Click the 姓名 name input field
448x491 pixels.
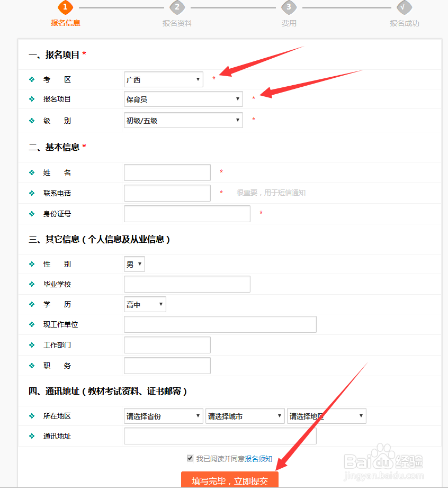click(167, 172)
